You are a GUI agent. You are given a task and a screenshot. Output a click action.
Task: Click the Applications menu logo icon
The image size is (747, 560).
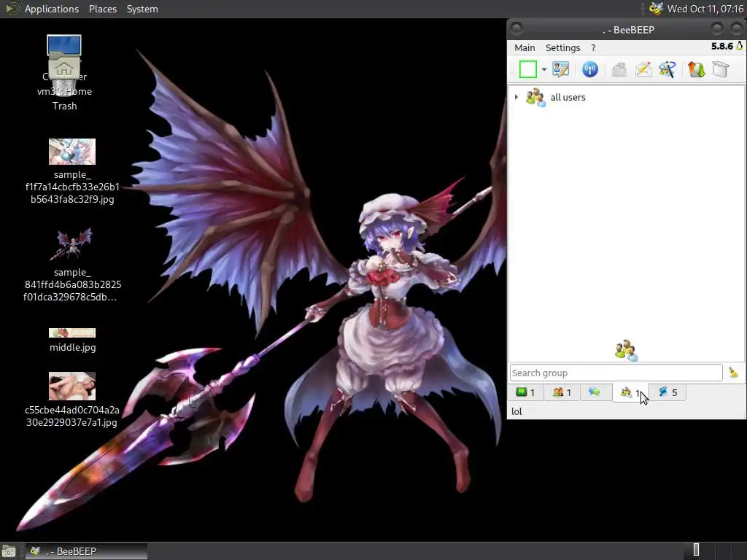[12, 9]
